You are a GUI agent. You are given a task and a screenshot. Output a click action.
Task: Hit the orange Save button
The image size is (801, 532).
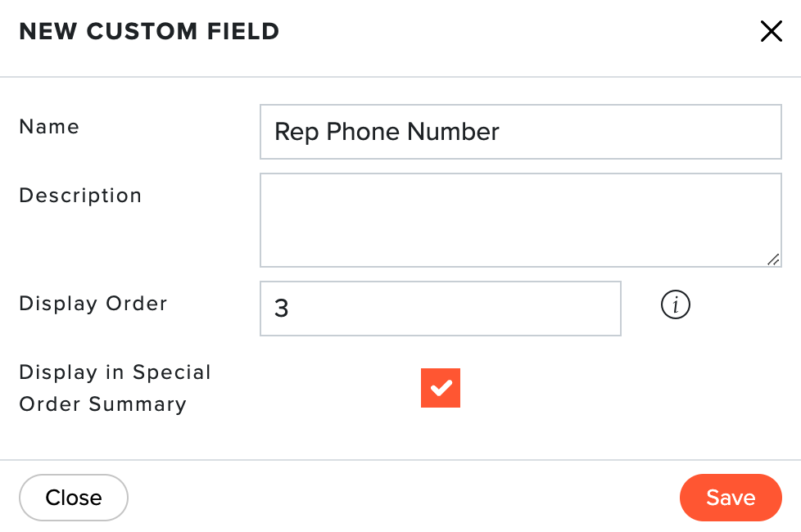[x=731, y=498]
